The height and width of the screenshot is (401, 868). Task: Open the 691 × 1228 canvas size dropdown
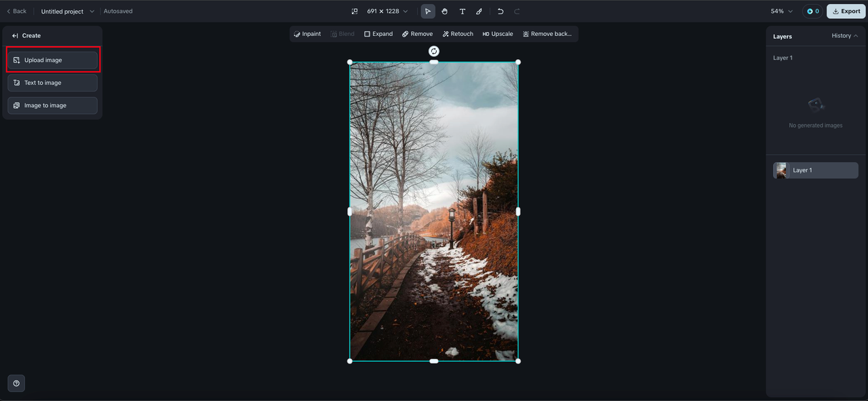pos(388,12)
